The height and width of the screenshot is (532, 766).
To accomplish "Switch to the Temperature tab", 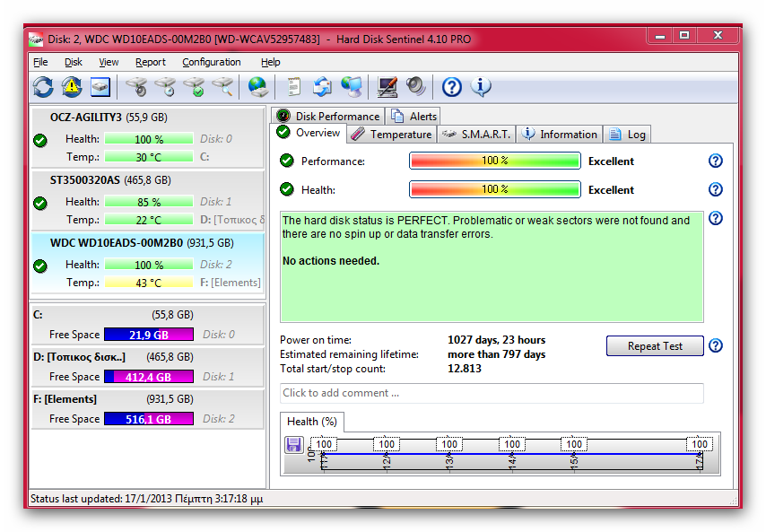I will tap(391, 135).
